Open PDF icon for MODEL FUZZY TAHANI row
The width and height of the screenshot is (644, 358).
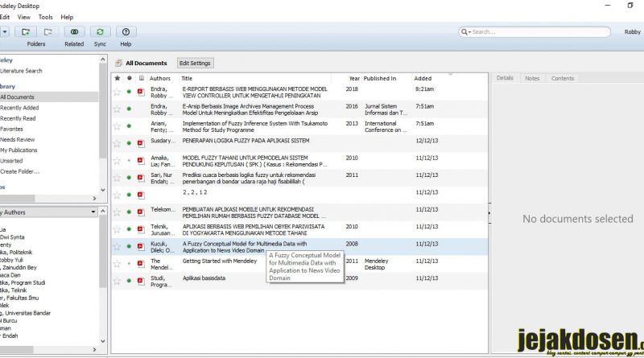(x=141, y=161)
